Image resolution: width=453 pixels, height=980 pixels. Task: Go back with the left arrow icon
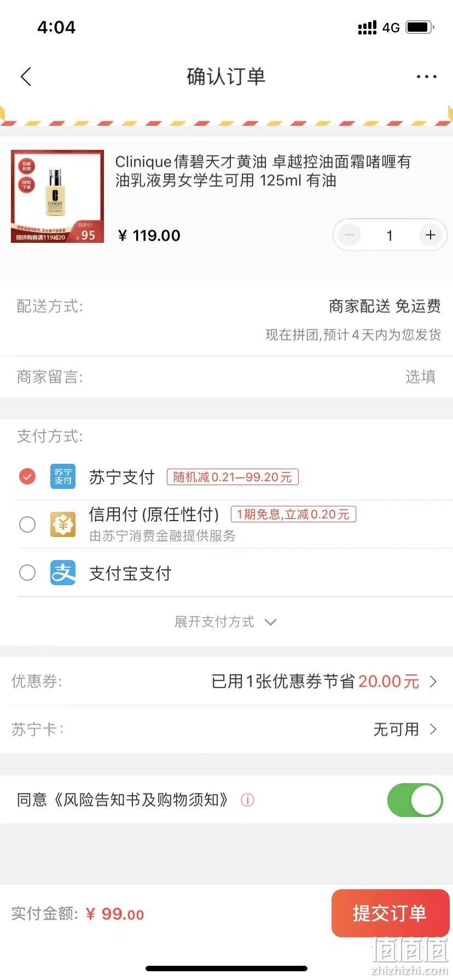26,77
